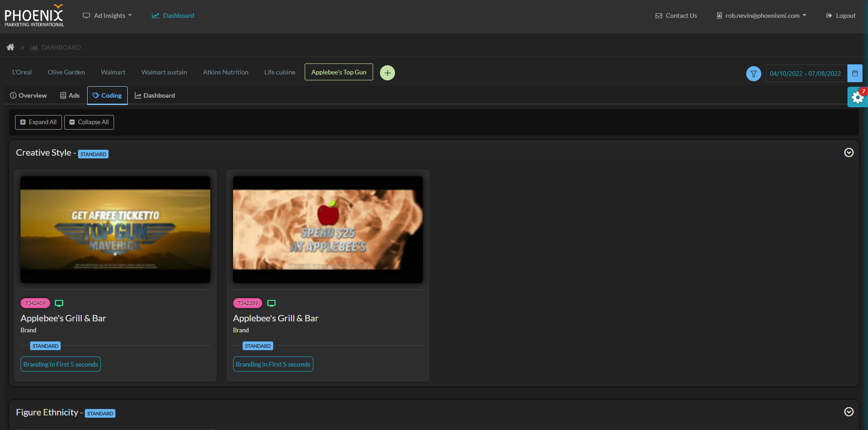868x430 pixels.
Task: Click Applebee's Grill & Bar title under 7342409
Action: coord(63,318)
